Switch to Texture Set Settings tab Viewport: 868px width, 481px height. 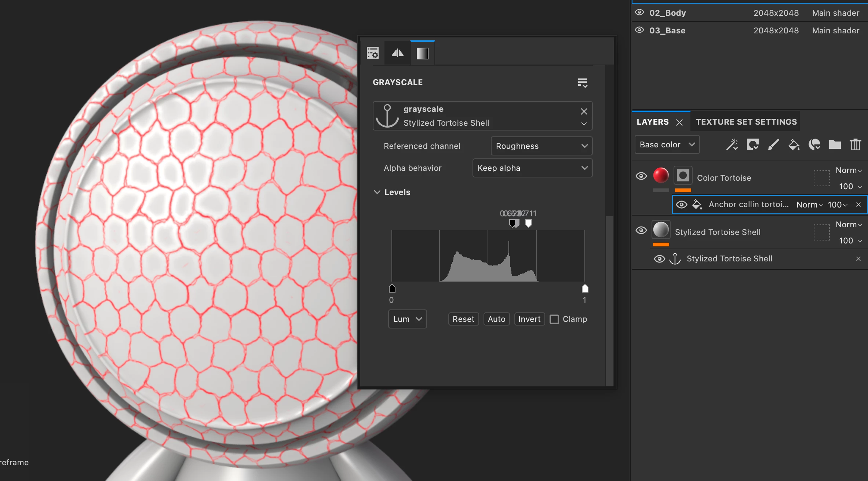pyautogui.click(x=746, y=122)
